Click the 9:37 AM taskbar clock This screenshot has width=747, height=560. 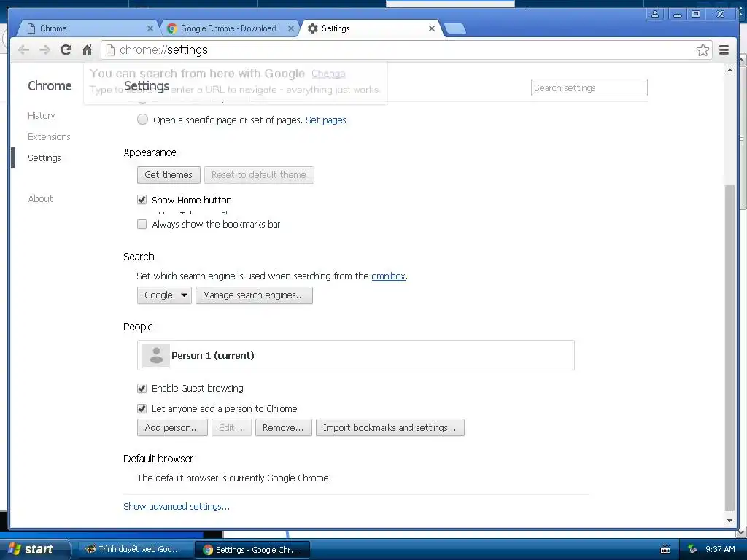point(720,549)
